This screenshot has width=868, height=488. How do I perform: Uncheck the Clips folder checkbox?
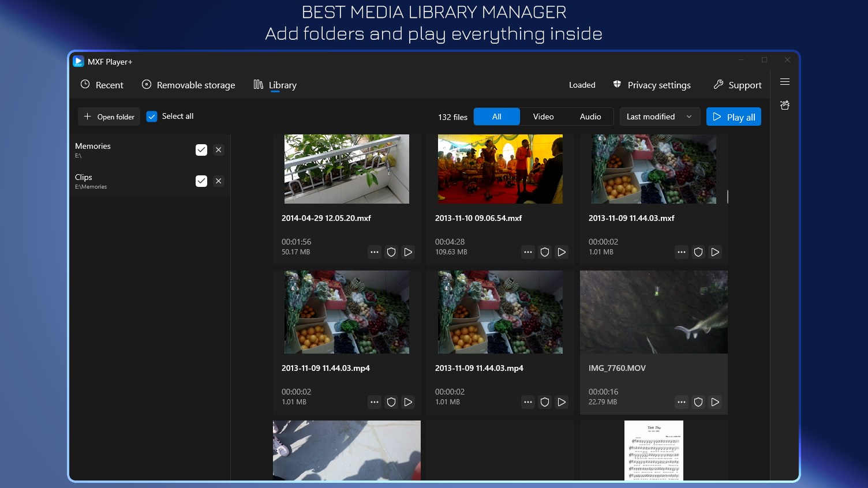[201, 181]
